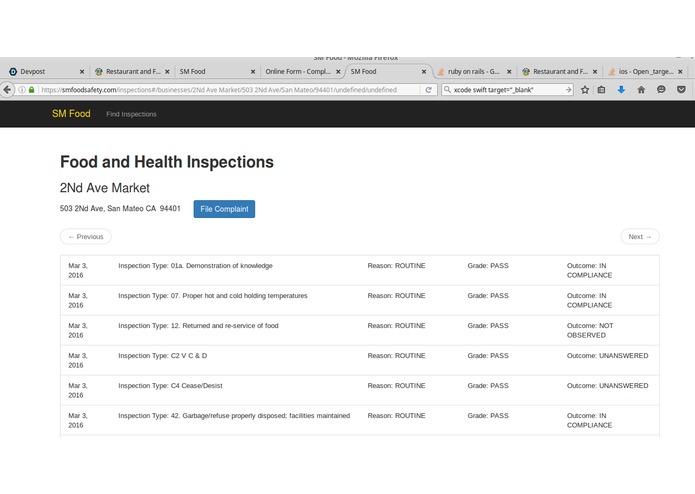Close the Online Form - Compl... tab
This screenshot has height=494, width=695.
(338, 72)
